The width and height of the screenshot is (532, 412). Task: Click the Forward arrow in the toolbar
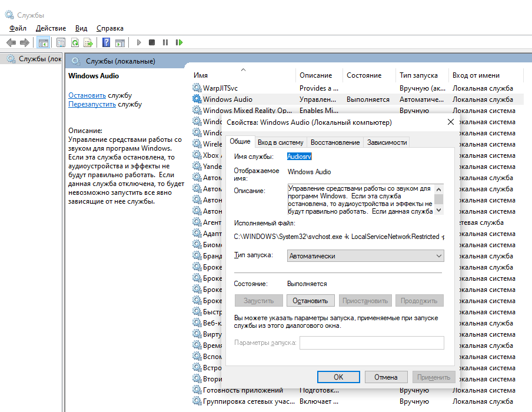tap(25, 42)
